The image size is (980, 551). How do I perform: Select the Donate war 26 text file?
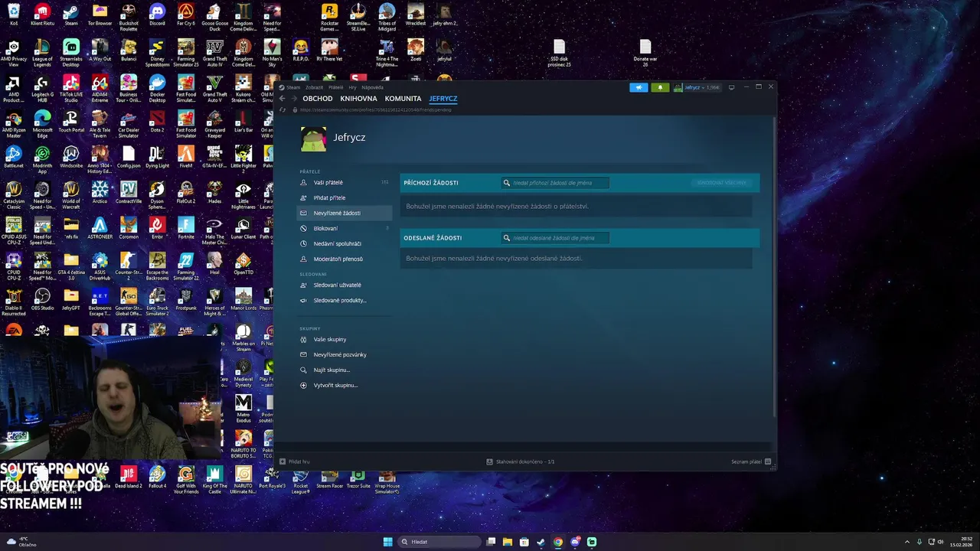point(645,53)
